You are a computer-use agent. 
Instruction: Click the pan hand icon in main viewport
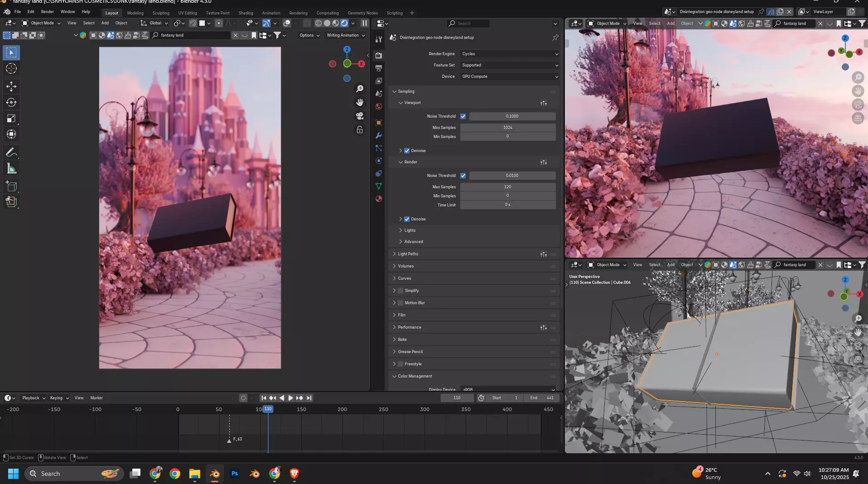pyautogui.click(x=360, y=102)
